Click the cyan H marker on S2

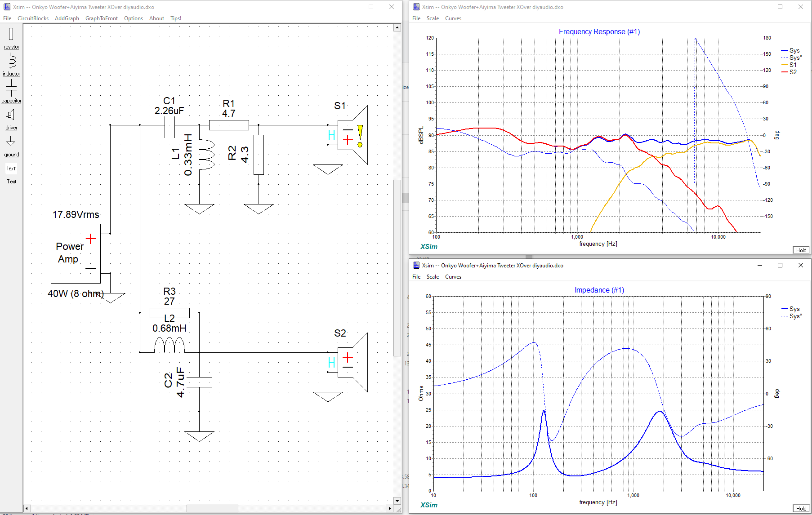coord(331,362)
